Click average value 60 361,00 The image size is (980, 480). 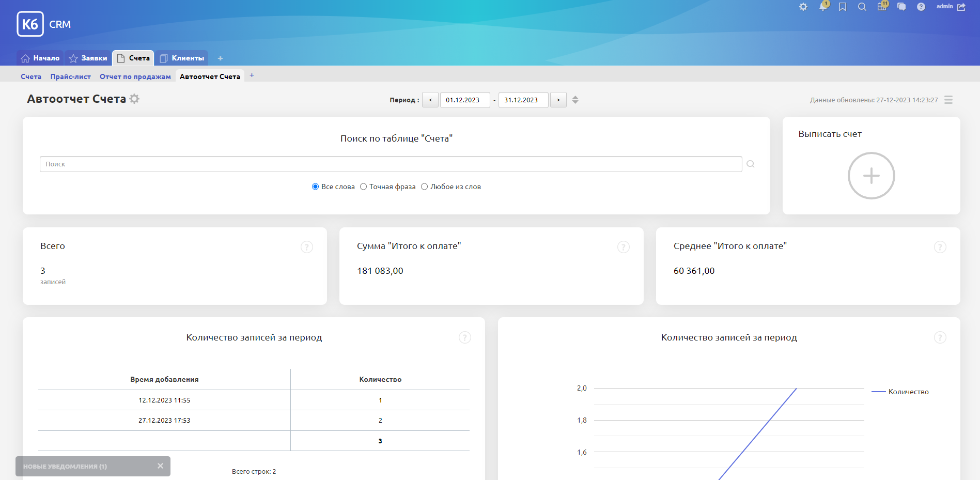[x=694, y=271]
